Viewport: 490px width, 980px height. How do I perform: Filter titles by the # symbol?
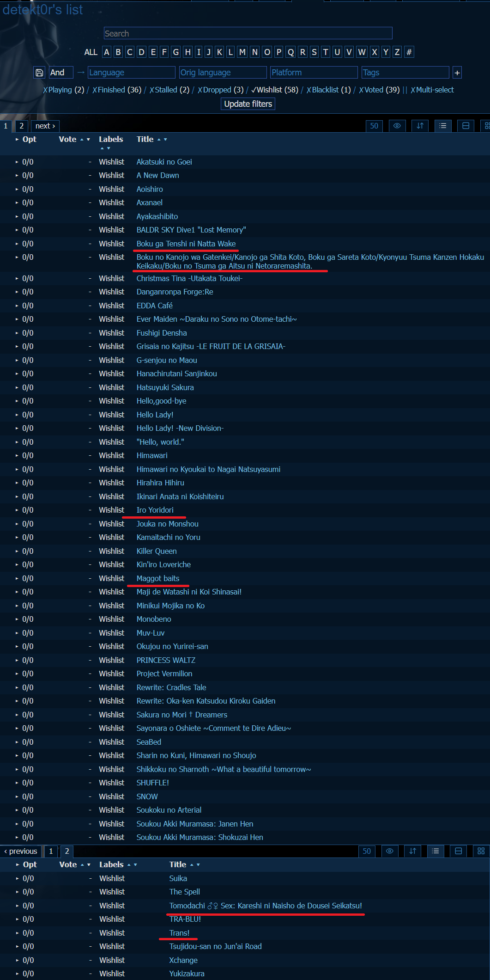tap(409, 52)
